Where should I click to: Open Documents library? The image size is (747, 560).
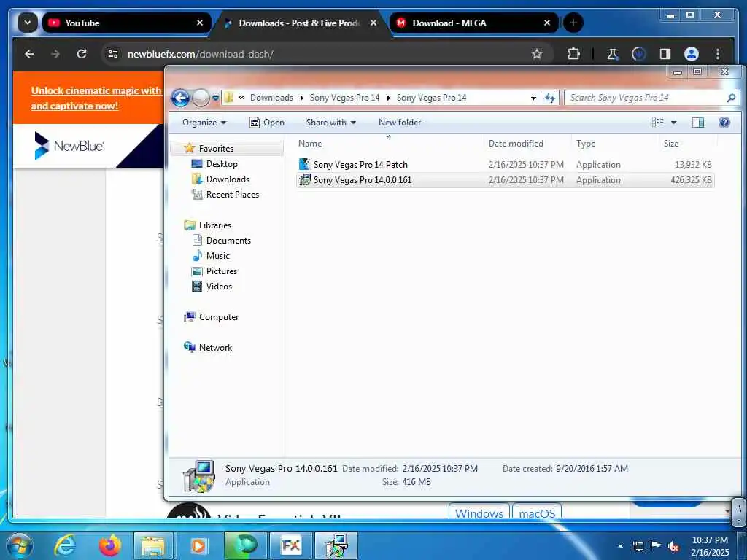(x=228, y=241)
